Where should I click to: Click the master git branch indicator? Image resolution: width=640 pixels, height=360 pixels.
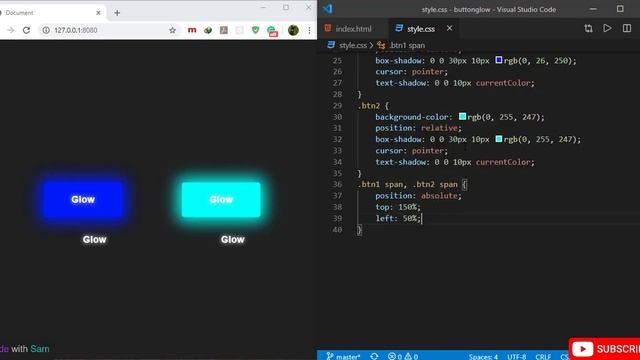coord(343,356)
